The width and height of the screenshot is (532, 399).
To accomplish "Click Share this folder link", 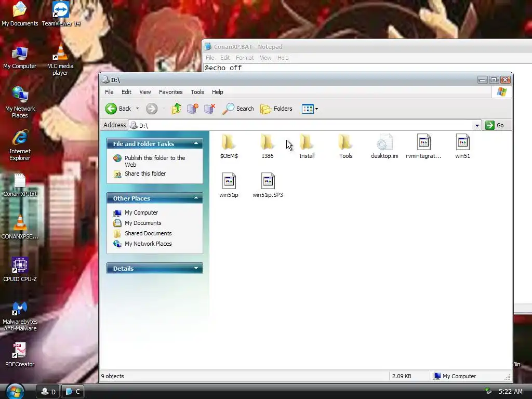I will 145,174.
